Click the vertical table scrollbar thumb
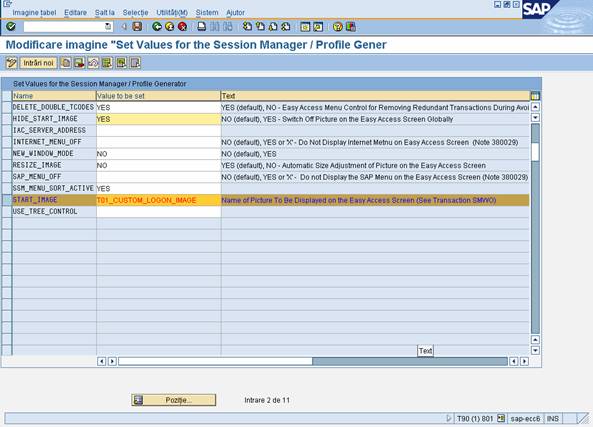593x427 pixels. pyautogui.click(x=535, y=152)
